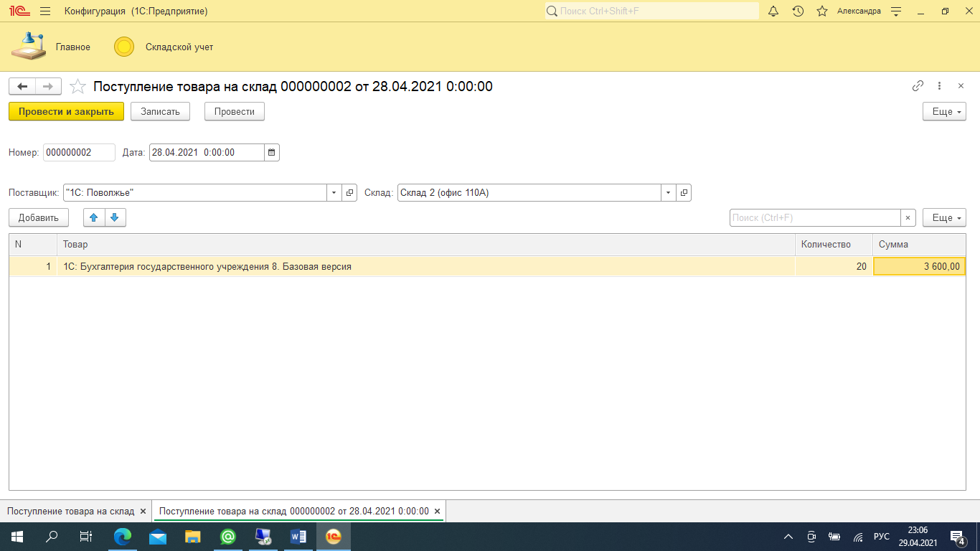Open document more-options vertical dots

[940, 86]
